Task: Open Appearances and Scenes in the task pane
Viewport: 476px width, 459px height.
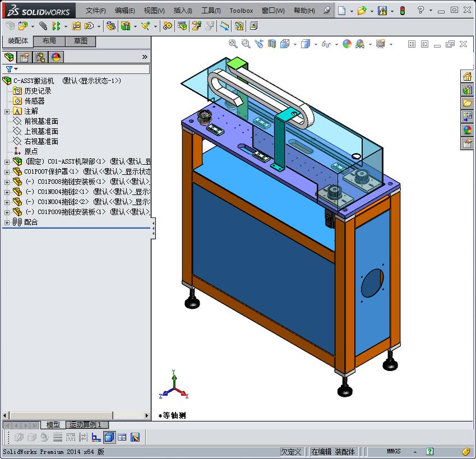Action: [467, 130]
